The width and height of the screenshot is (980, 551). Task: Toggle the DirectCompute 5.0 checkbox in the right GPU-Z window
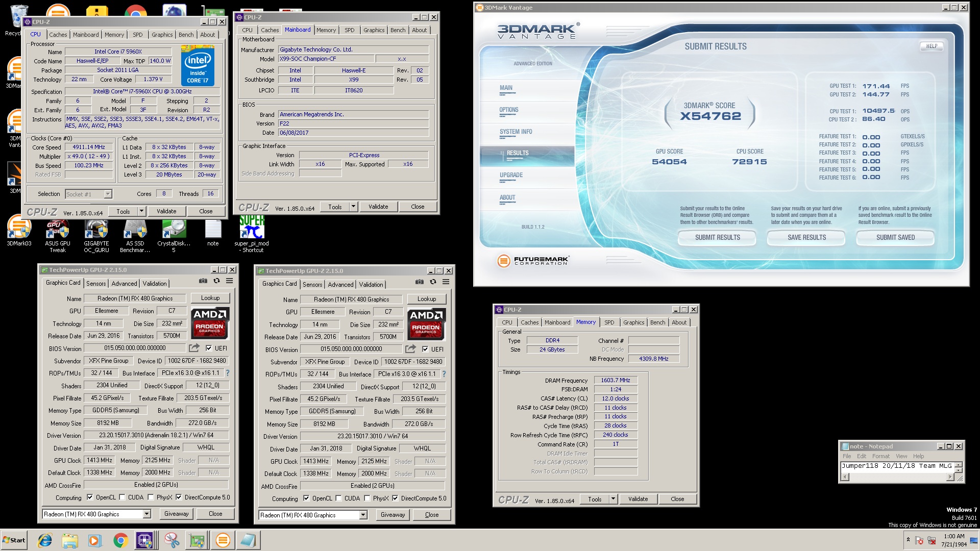(395, 498)
